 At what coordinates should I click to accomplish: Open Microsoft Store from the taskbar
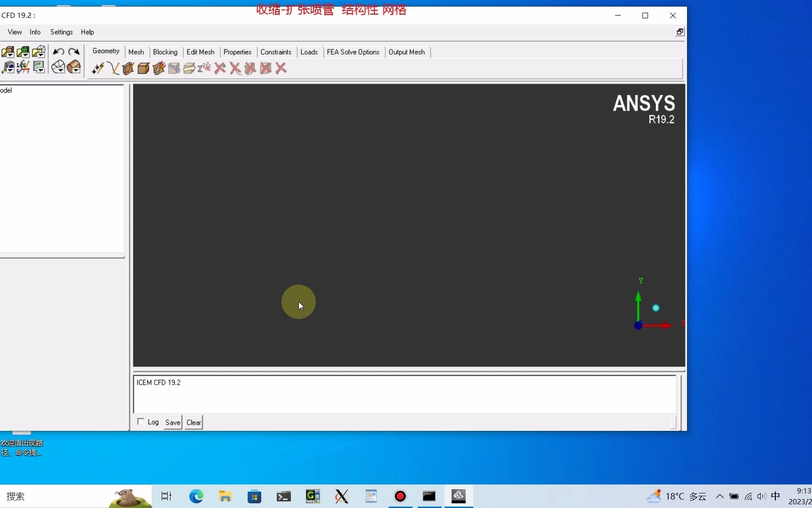click(x=254, y=496)
